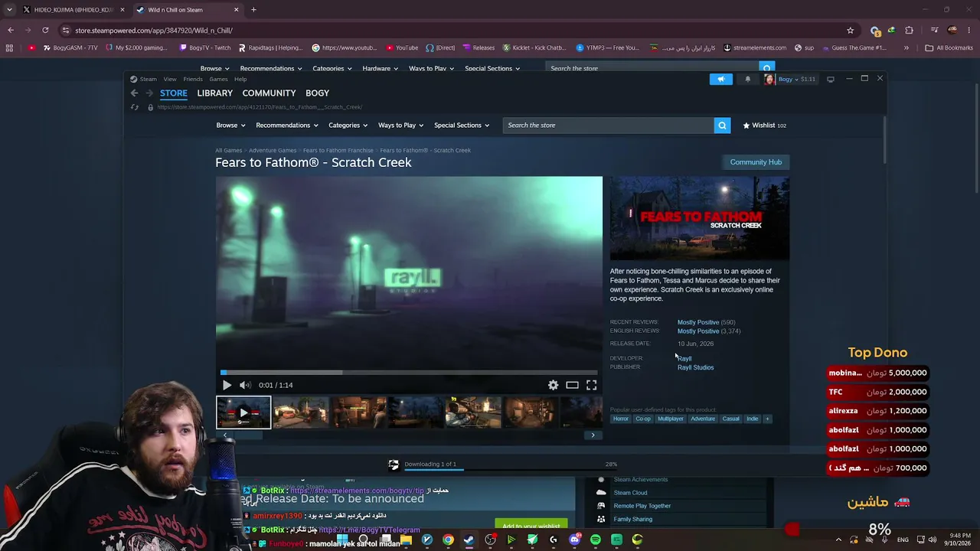The image size is (980, 551).
Task: Open Spotify from the taskbar
Action: coord(596,540)
